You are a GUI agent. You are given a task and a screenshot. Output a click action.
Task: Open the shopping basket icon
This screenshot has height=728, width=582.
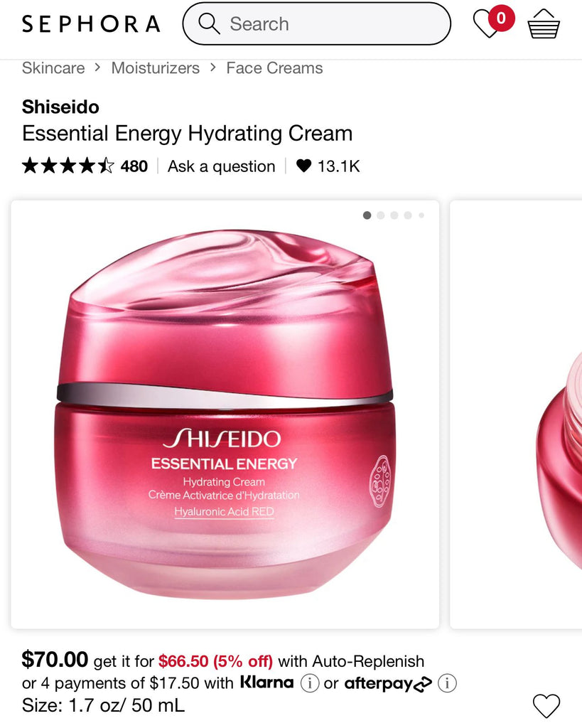(544, 23)
